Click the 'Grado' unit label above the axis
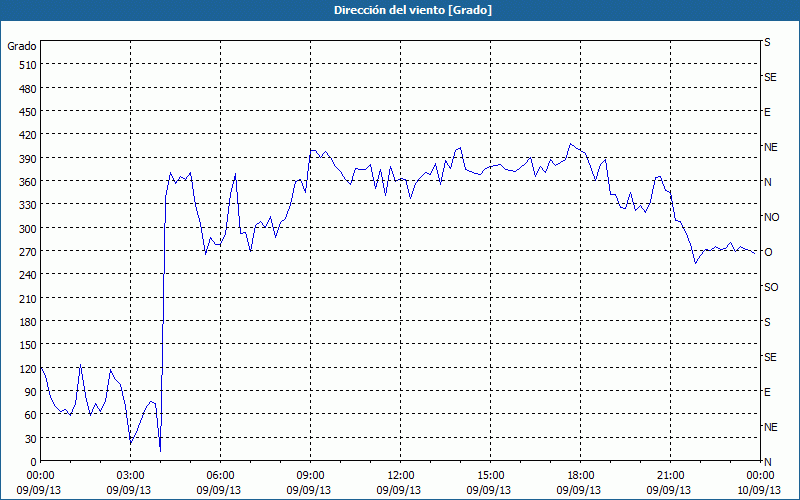Viewport: 800px width, 500px height. point(22,46)
